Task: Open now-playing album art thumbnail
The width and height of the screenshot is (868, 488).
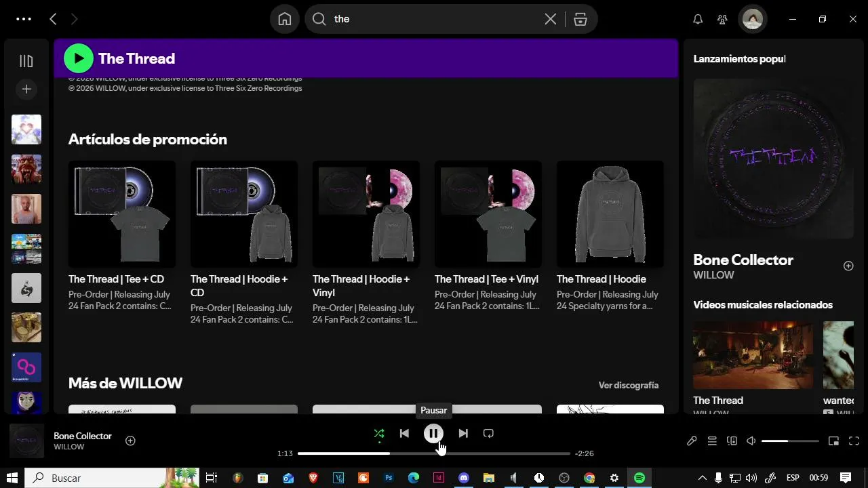Action: pyautogui.click(x=26, y=441)
